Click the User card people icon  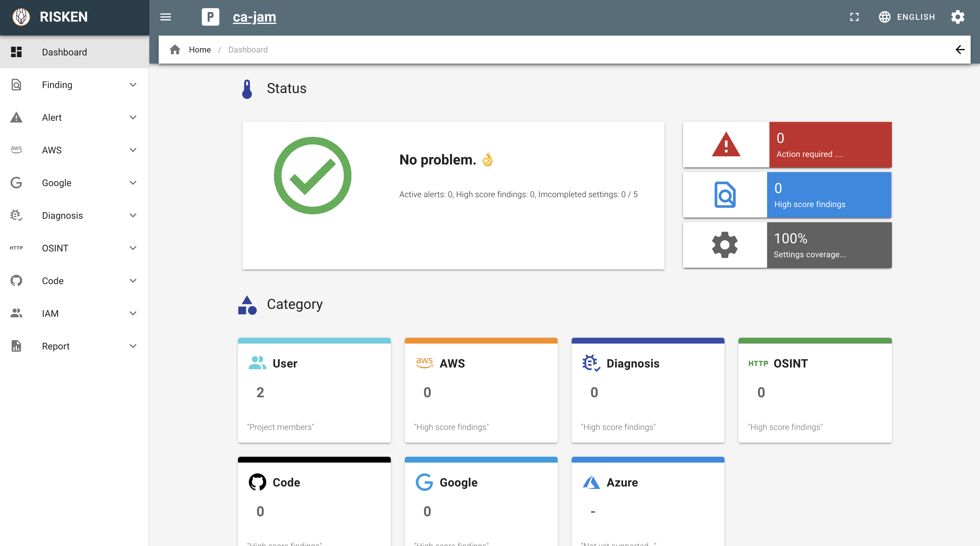pos(258,363)
